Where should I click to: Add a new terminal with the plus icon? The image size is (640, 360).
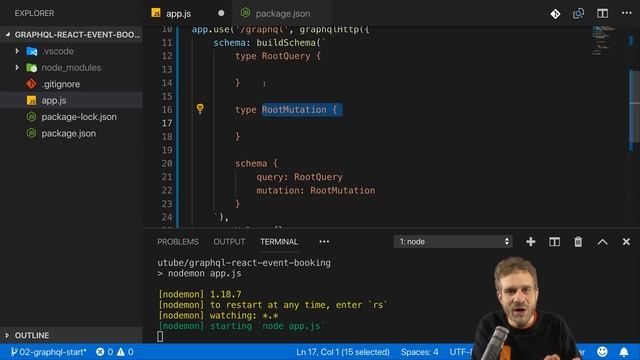click(x=531, y=242)
